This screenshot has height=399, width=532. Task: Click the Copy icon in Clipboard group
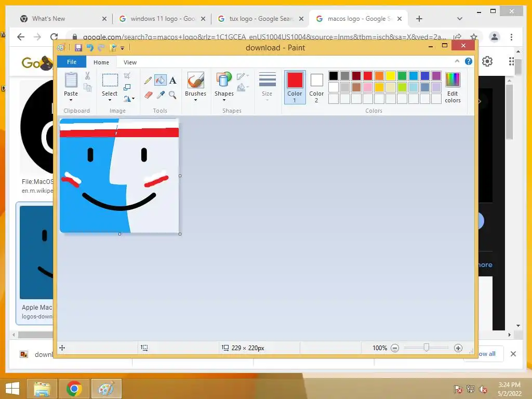click(87, 87)
